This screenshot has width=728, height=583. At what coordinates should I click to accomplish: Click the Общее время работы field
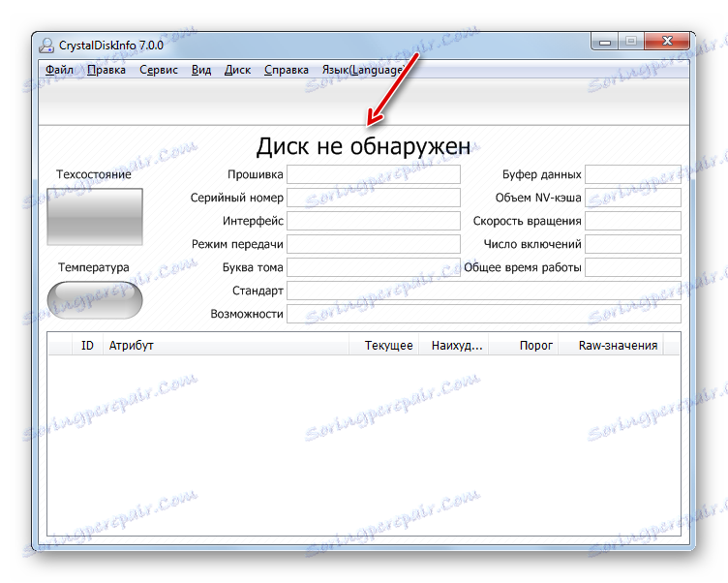[633, 267]
